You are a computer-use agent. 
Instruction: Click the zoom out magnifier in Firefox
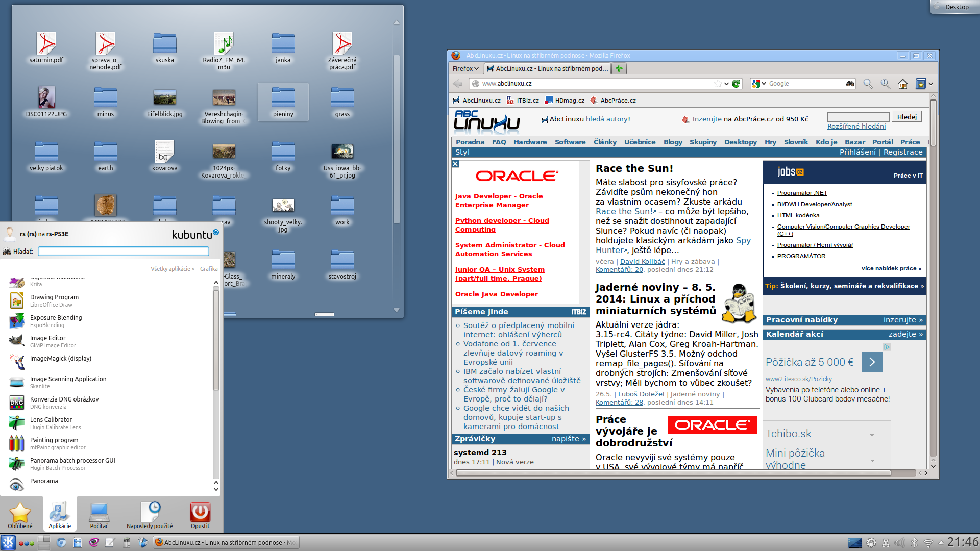[x=868, y=84]
